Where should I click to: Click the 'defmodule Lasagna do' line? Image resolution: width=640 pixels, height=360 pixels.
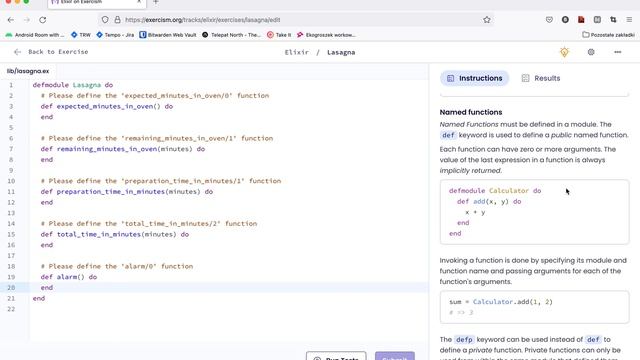(73, 85)
